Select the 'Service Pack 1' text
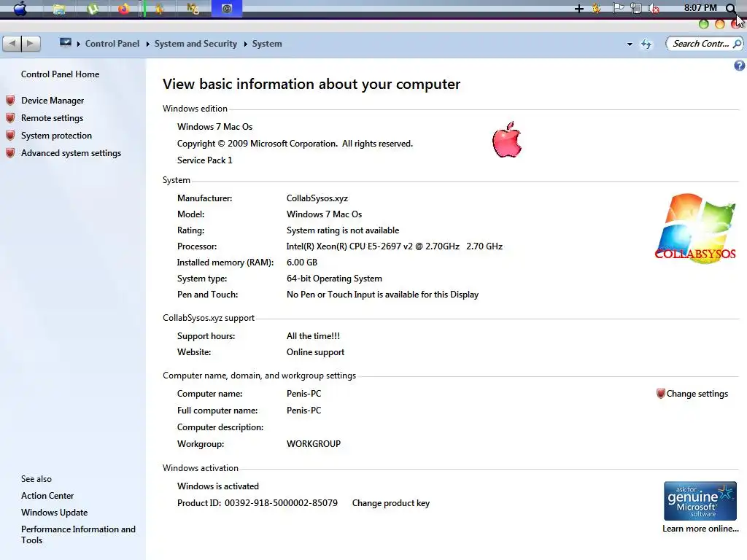Image resolution: width=747 pixels, height=560 pixels. (x=204, y=160)
